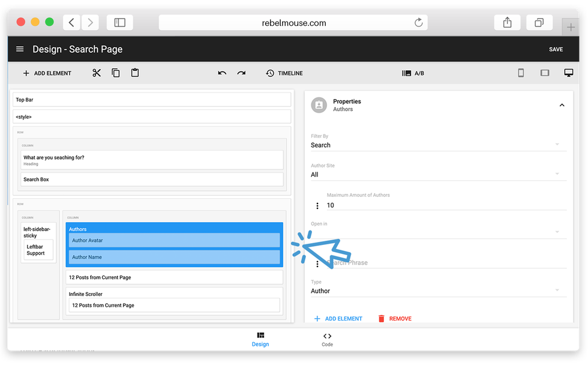
Task: Switch to the Design tab
Action: pos(260,339)
